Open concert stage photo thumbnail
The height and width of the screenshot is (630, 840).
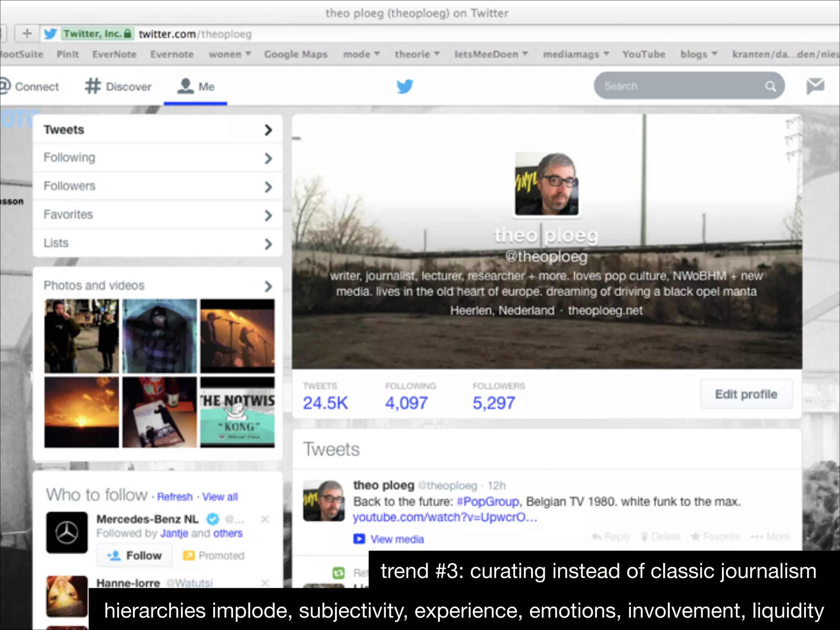pyautogui.click(x=237, y=336)
